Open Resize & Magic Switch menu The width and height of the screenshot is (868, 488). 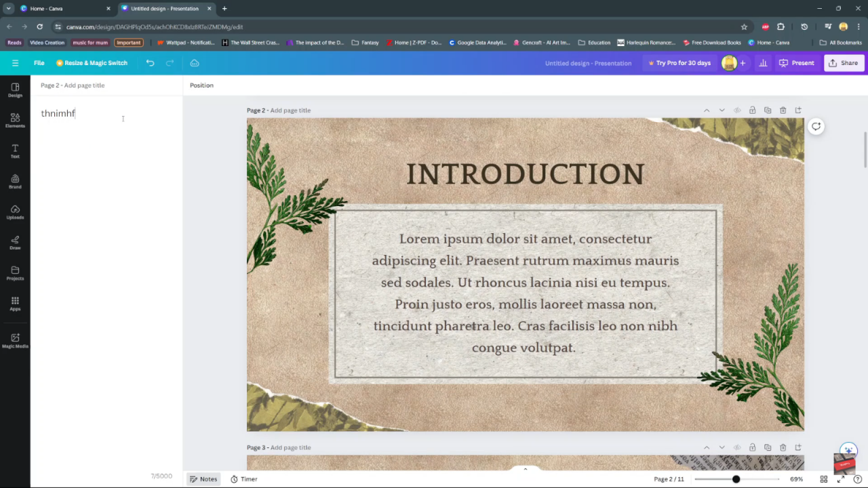point(92,63)
